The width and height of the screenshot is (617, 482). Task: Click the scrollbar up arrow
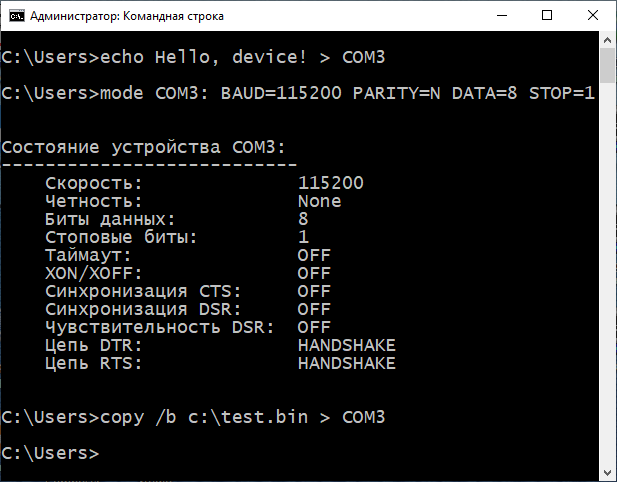pos(606,42)
